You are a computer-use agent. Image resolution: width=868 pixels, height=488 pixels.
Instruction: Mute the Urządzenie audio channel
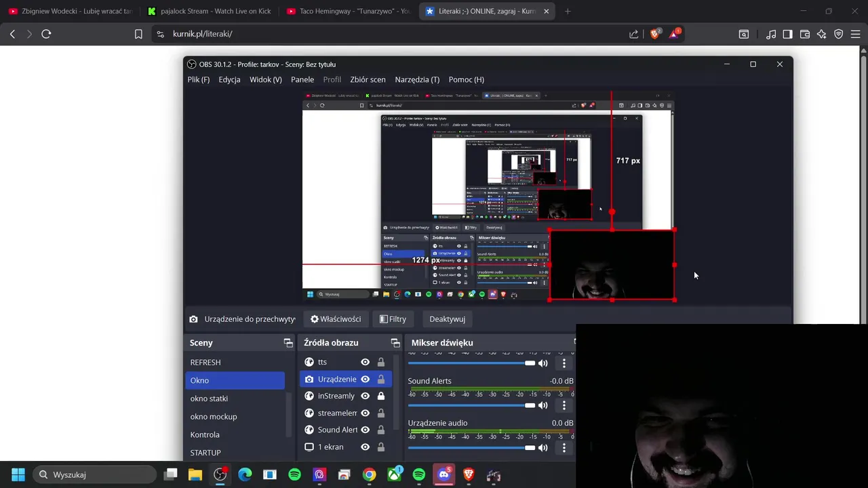542,447
